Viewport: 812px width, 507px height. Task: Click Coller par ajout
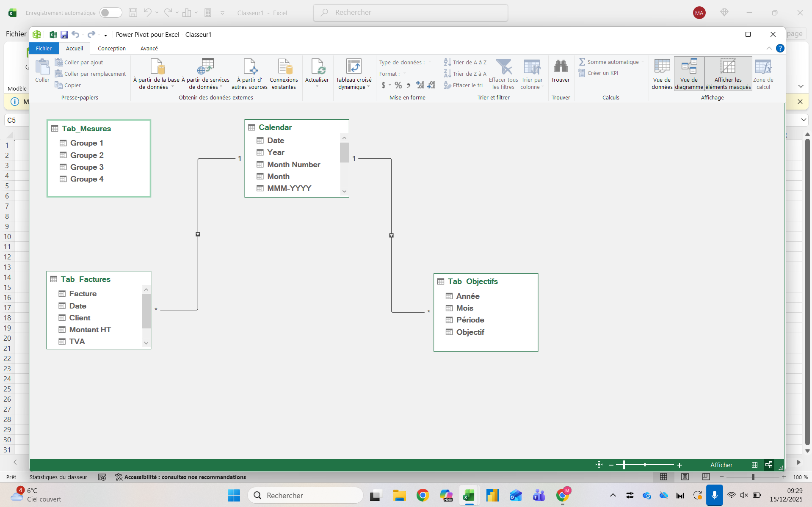click(x=79, y=62)
